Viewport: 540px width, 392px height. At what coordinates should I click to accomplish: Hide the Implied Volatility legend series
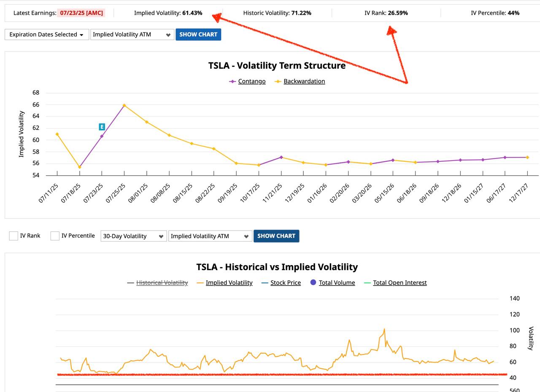coord(229,283)
